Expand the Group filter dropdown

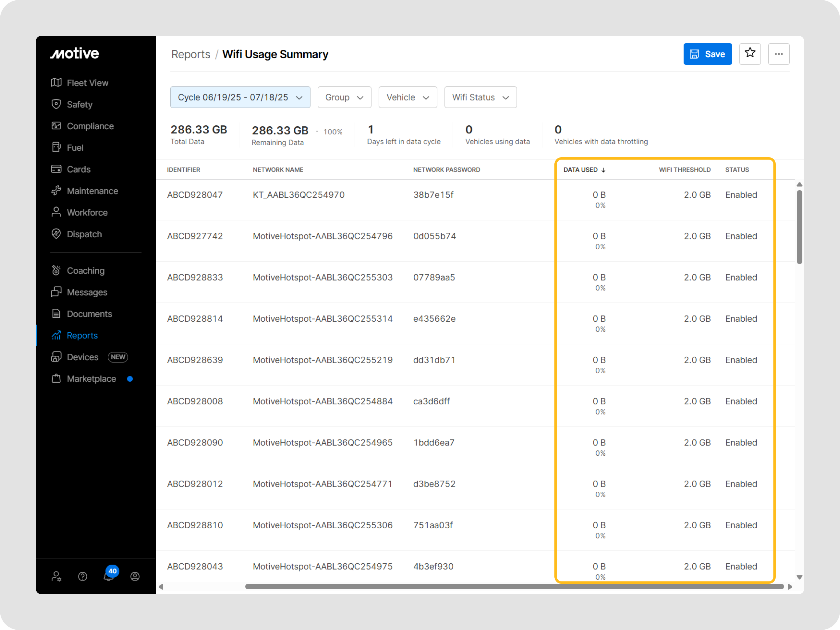(x=344, y=97)
